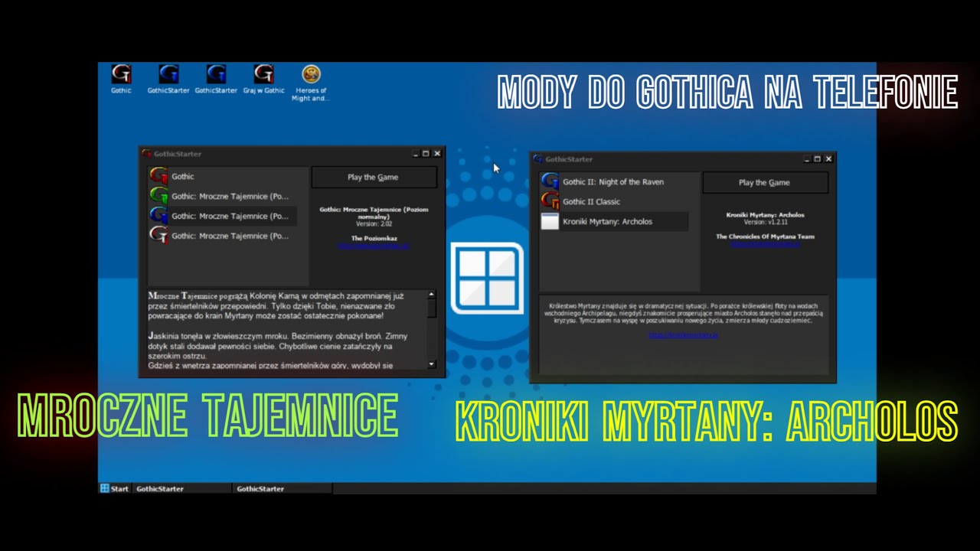Click 'The Chronicles Of Myrtana Team' text
The image size is (980, 551).
click(x=765, y=236)
